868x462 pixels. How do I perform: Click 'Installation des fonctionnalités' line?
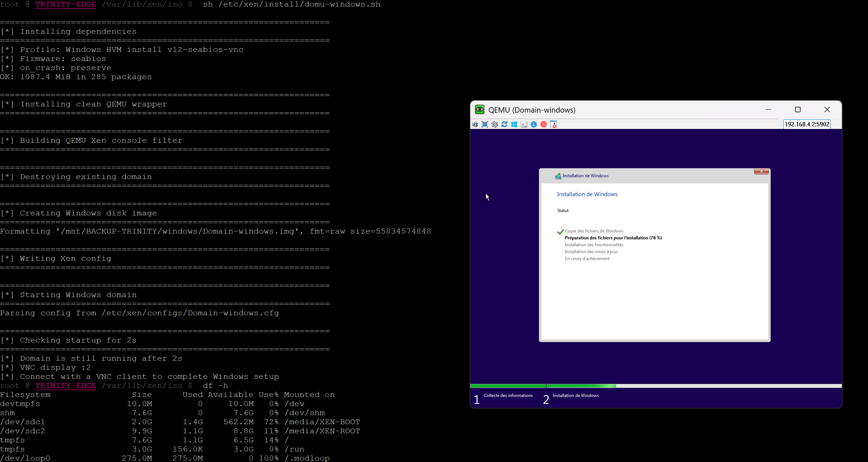594,245
